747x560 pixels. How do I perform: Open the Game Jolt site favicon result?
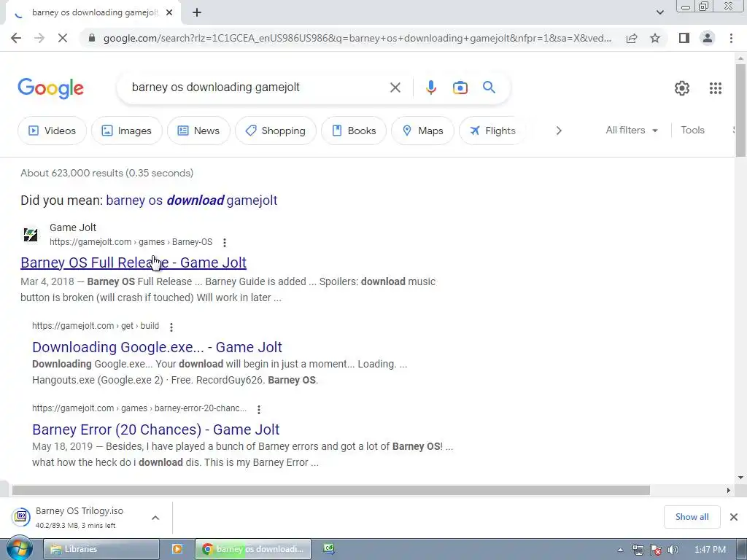pos(31,235)
